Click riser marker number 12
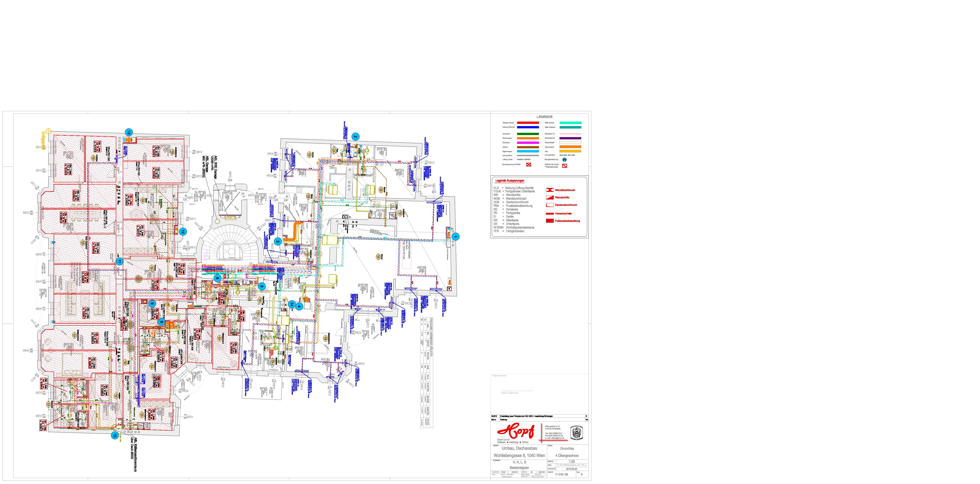980x484 pixels. click(x=183, y=232)
